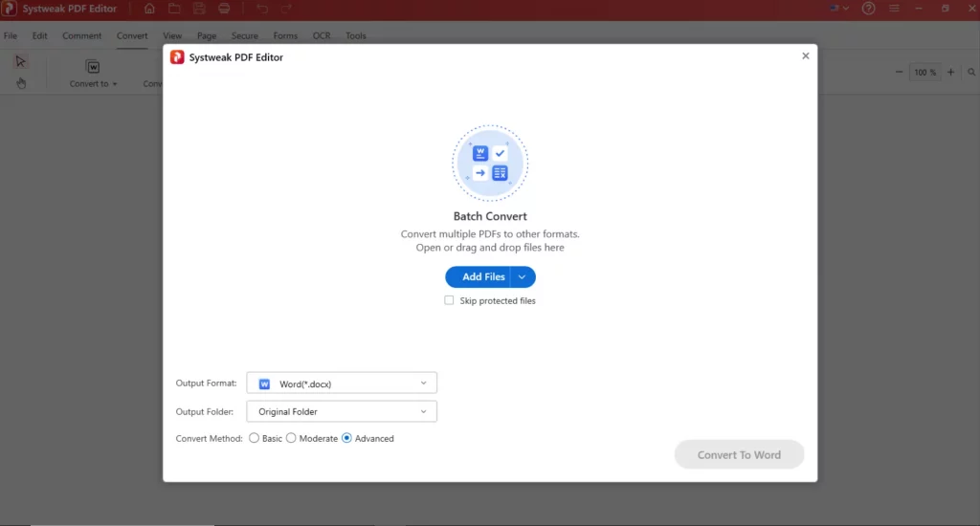Screen dimensions: 980x526
Task: Click the Output Folder label
Action: pyautogui.click(x=205, y=411)
